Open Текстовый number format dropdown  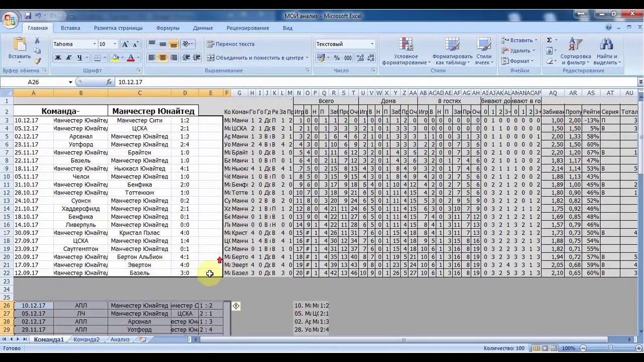[372, 44]
